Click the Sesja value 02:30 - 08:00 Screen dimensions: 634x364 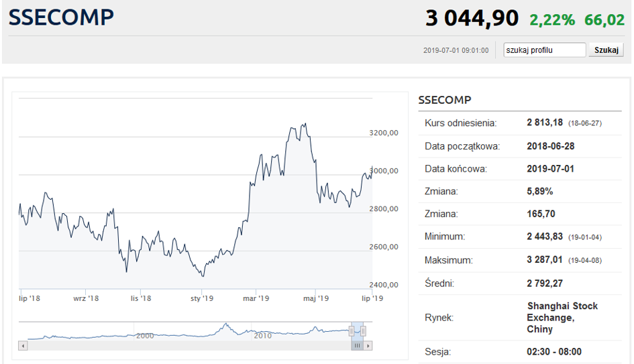(x=554, y=352)
